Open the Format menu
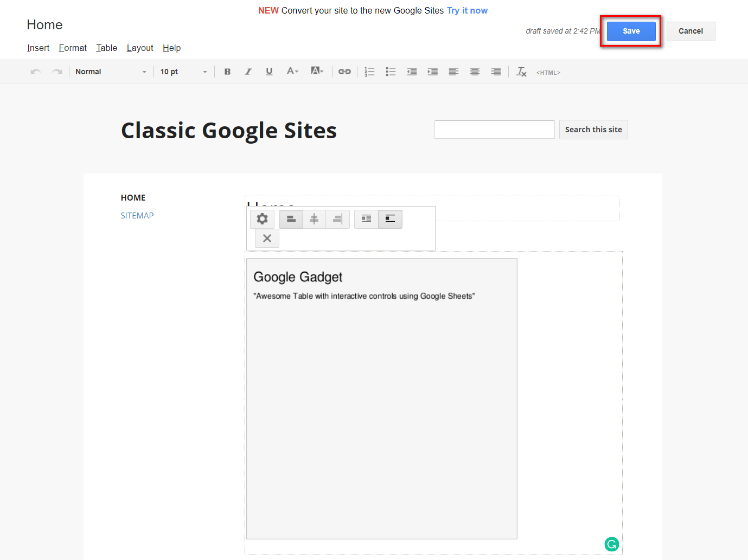748x560 pixels. [x=73, y=48]
